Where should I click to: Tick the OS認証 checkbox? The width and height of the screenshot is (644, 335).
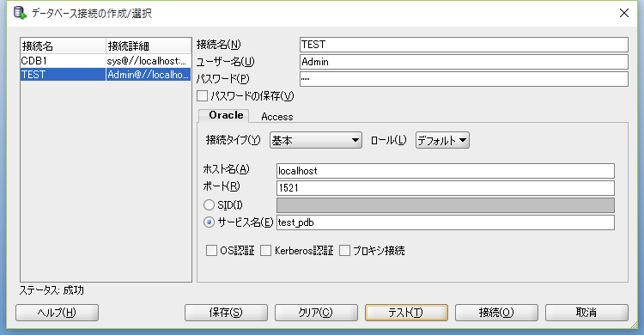[211, 250]
